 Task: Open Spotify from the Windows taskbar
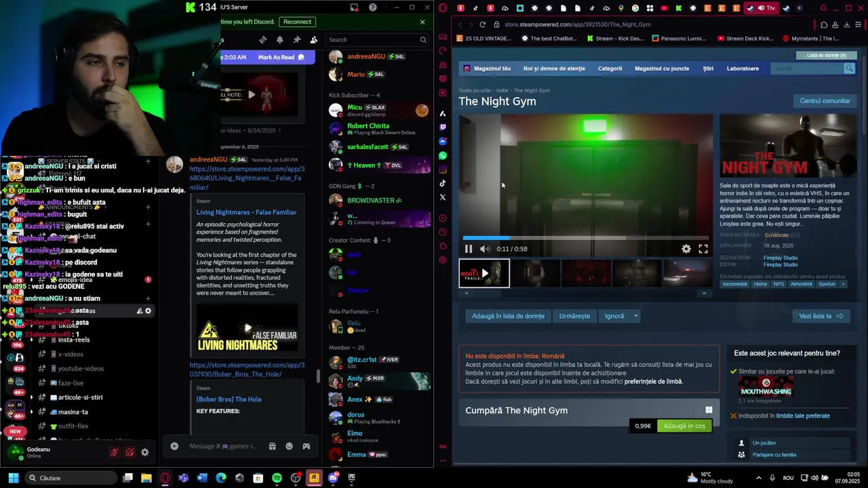(277, 478)
